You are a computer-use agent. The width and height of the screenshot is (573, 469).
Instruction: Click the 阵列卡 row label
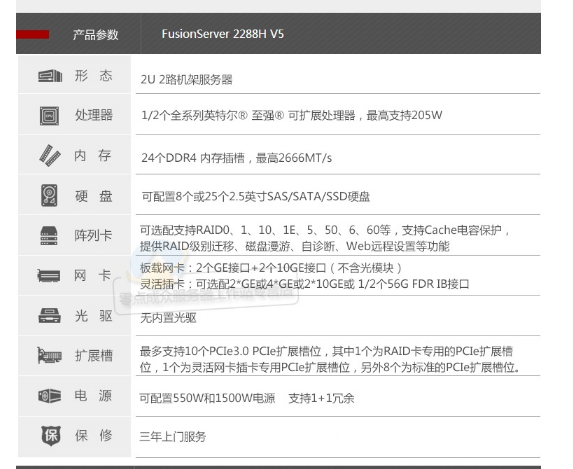(93, 235)
